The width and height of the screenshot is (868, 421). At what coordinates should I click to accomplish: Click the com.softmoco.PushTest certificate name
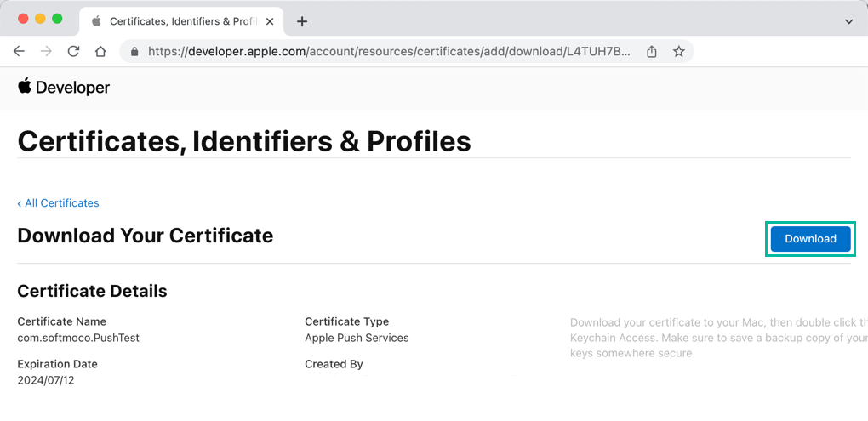pos(78,338)
